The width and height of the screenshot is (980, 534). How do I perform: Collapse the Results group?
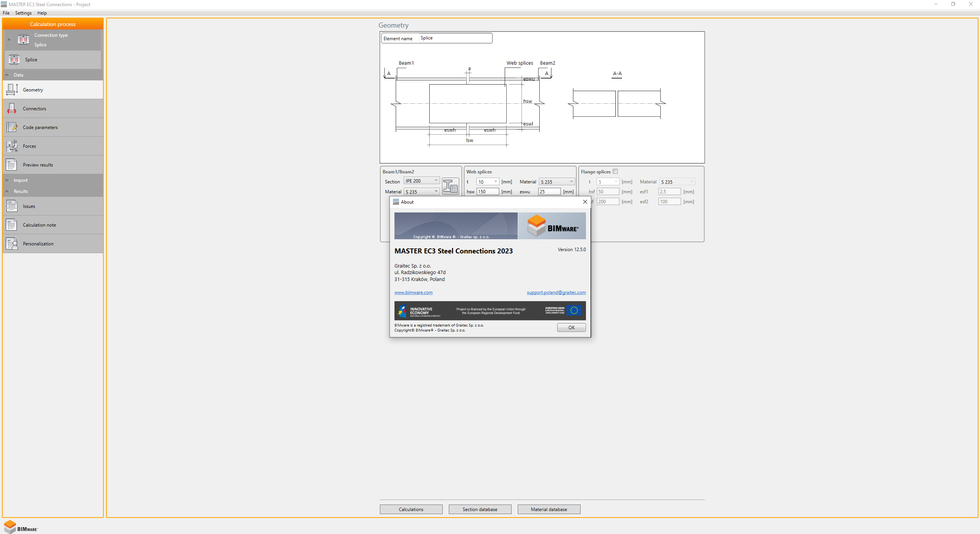tap(7, 191)
